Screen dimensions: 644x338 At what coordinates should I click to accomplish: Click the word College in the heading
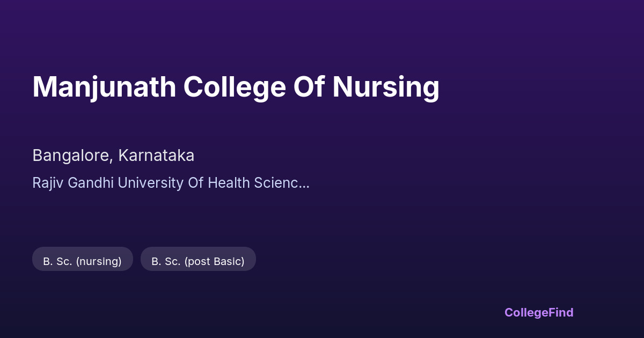(x=234, y=87)
